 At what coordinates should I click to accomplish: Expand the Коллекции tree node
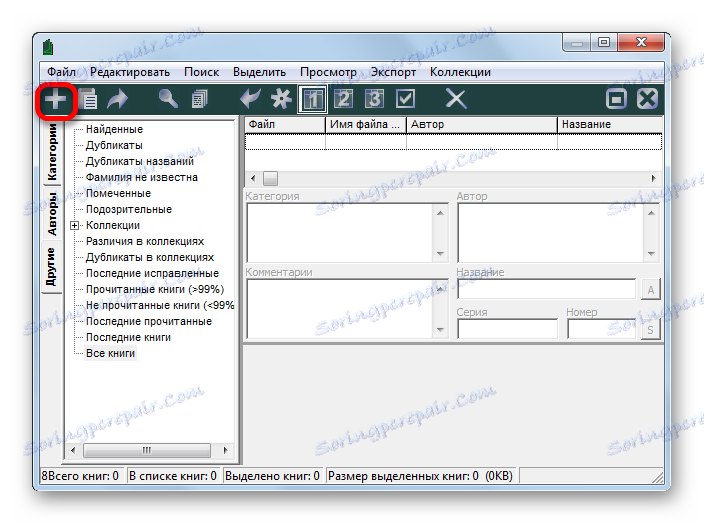coord(75,225)
